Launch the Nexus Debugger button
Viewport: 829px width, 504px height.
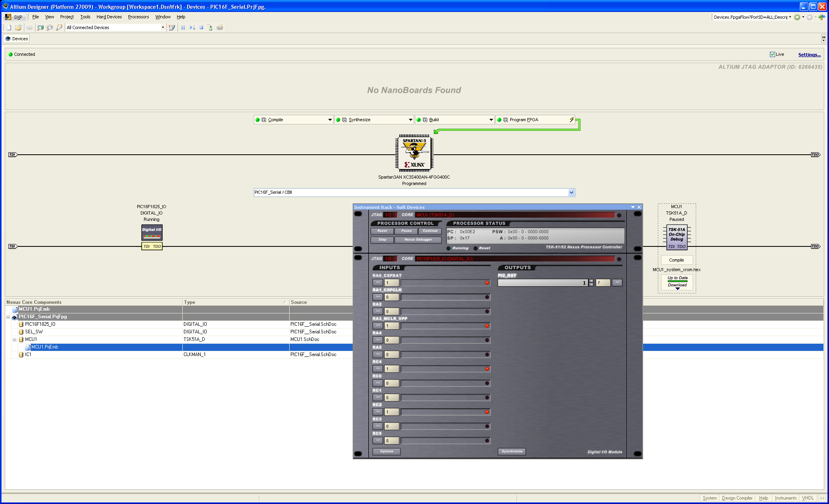pos(418,240)
